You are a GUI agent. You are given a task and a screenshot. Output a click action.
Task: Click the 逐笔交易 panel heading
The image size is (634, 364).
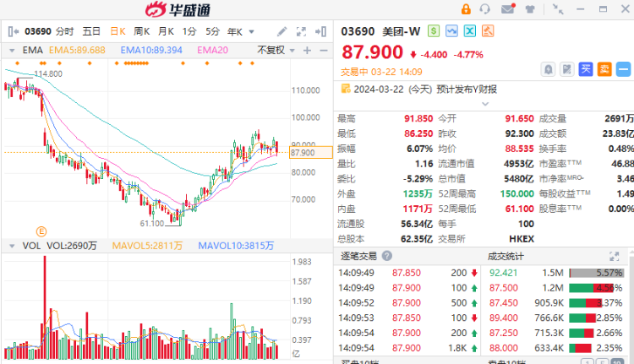click(358, 256)
